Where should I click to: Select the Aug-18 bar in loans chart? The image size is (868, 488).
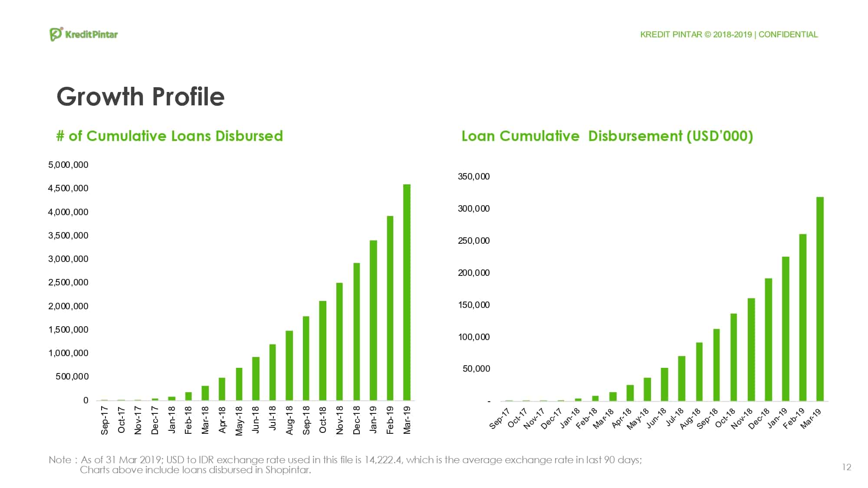click(x=289, y=365)
